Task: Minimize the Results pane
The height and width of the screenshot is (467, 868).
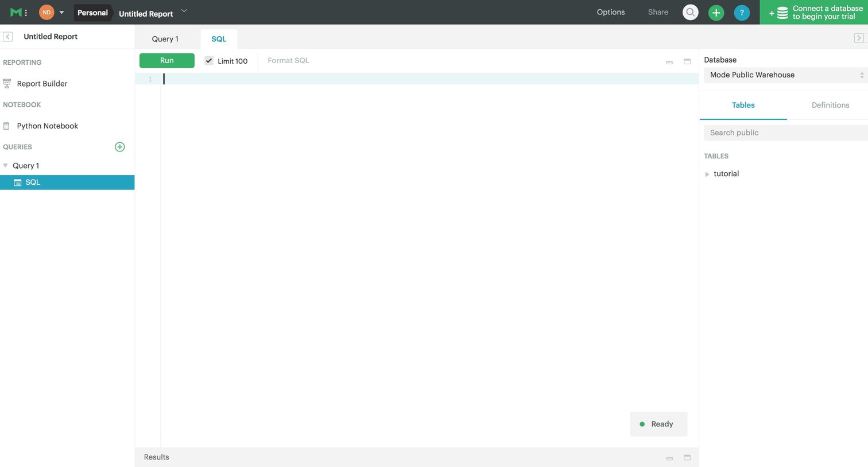Action: (x=669, y=458)
